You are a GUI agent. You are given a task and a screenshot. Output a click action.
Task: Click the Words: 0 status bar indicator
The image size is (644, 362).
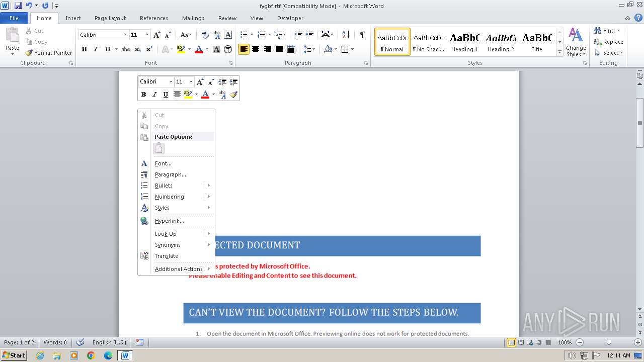click(x=55, y=342)
